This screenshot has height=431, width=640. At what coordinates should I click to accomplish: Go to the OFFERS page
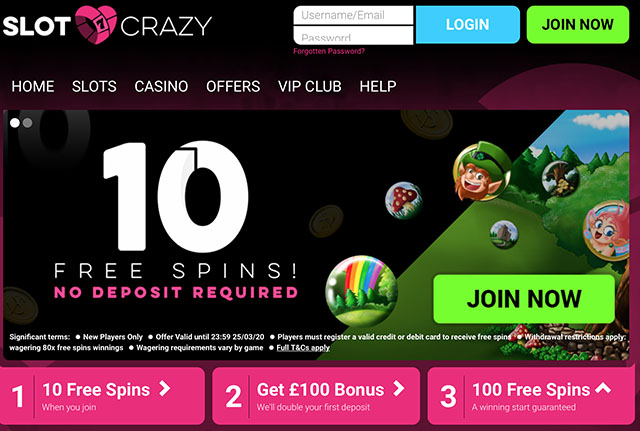233,87
